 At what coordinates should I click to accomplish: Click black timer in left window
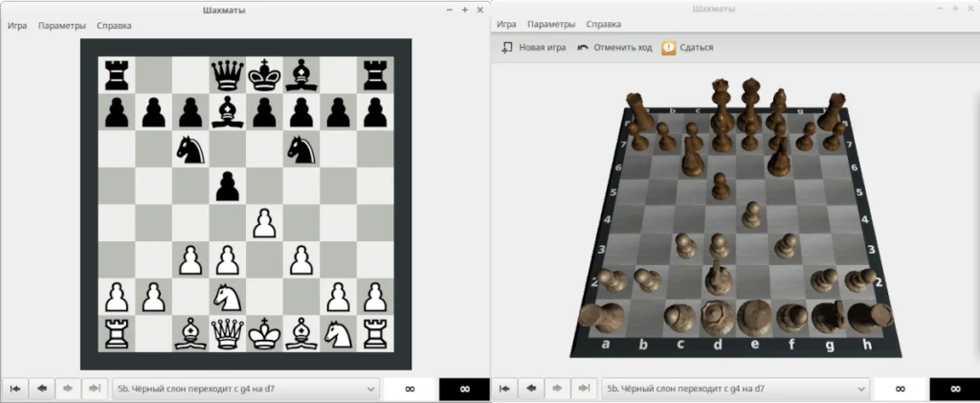click(464, 389)
